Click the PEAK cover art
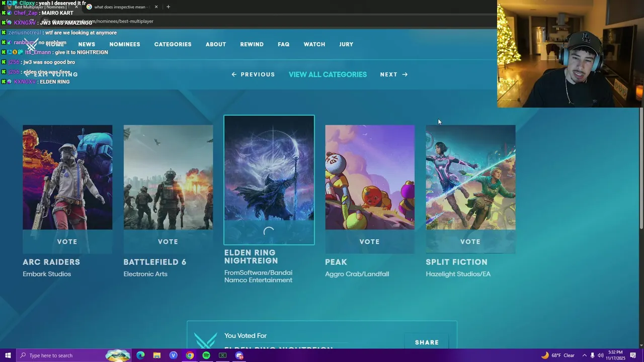The width and height of the screenshot is (644, 362). (370, 177)
